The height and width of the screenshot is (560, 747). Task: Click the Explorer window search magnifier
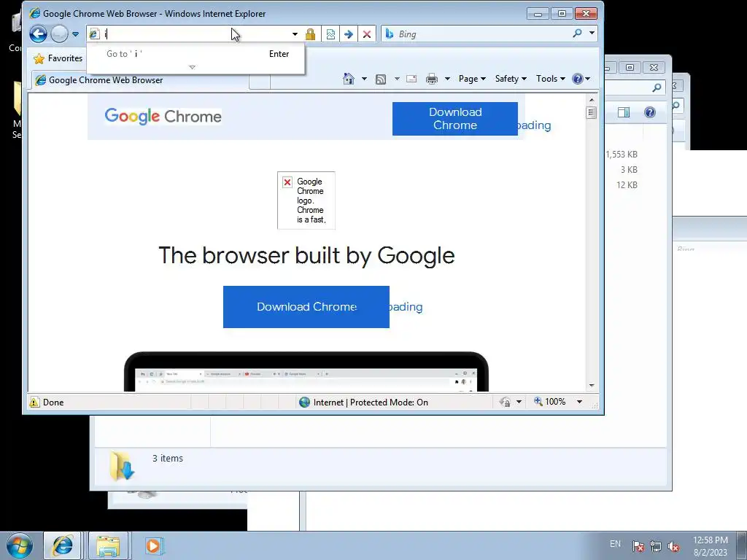tap(657, 87)
